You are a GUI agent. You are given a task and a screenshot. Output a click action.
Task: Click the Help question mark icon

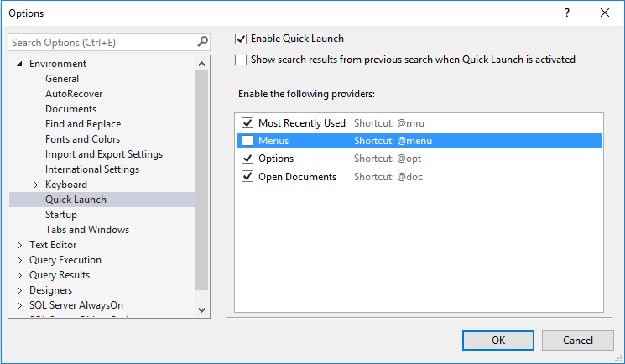(567, 13)
